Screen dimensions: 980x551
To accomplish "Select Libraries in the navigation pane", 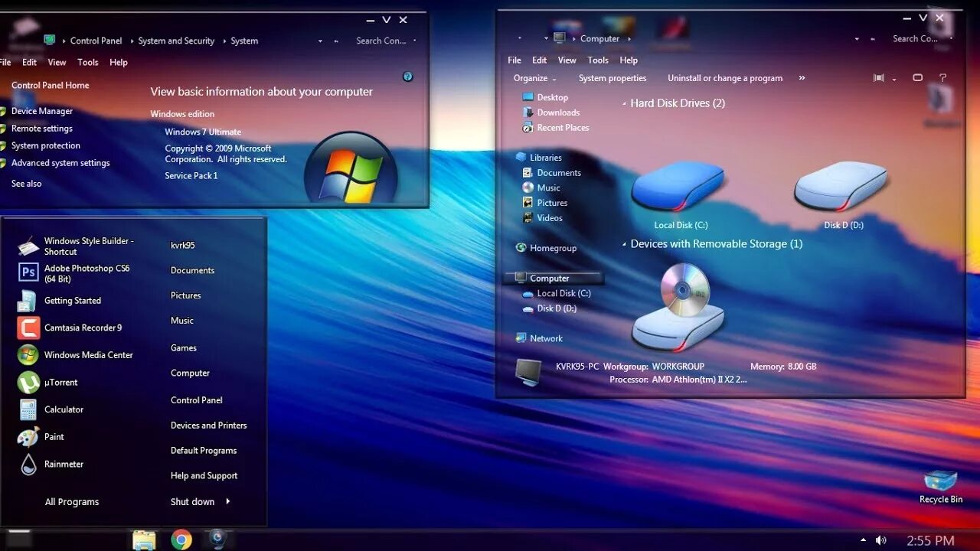I will (546, 158).
